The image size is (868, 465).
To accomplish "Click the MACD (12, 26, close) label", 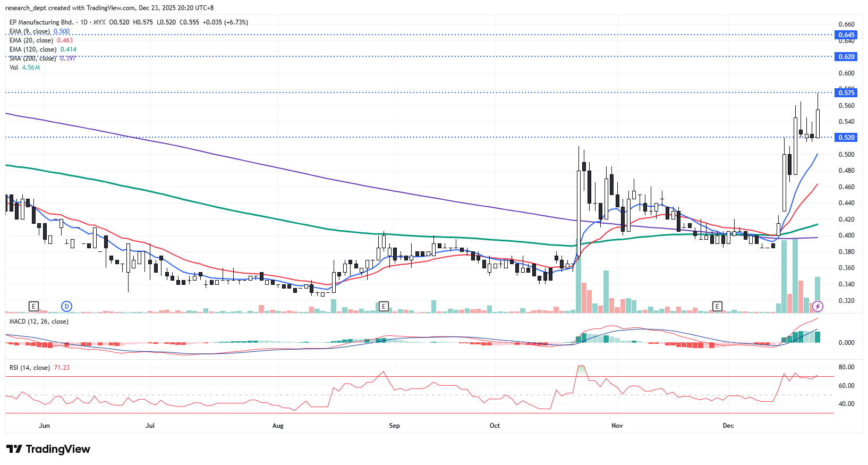I will (39, 322).
